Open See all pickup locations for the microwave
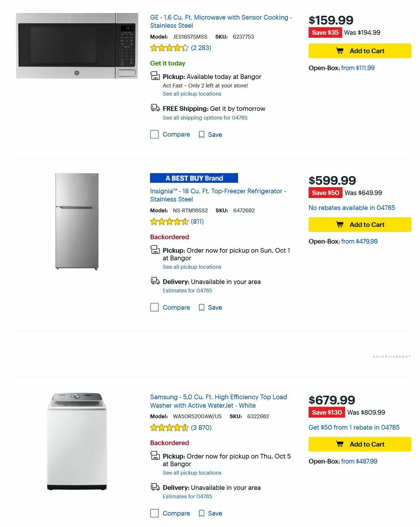Screen dimensions: 420x527 tap(191, 93)
